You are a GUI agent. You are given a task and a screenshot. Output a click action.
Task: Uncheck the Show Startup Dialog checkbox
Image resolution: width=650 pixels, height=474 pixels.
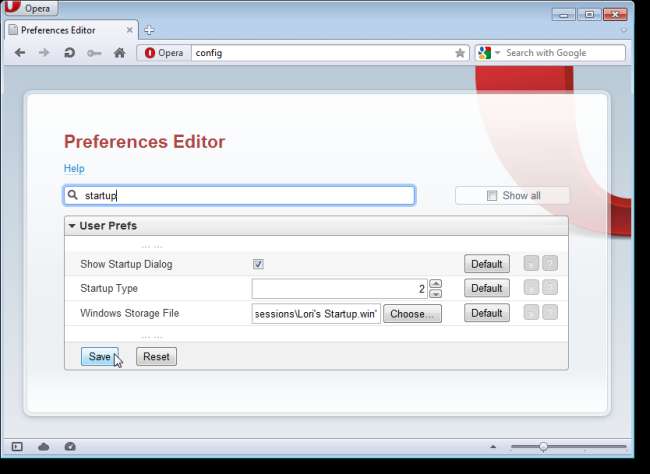pos(258,265)
